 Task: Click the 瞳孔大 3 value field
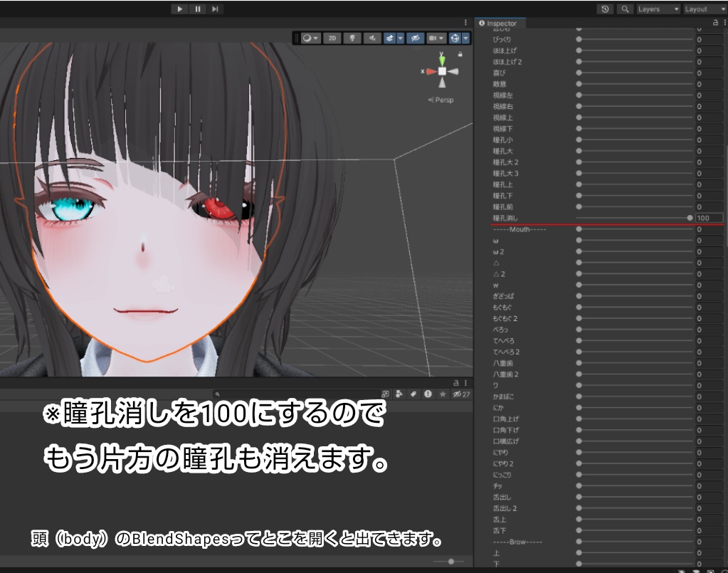tap(709, 173)
